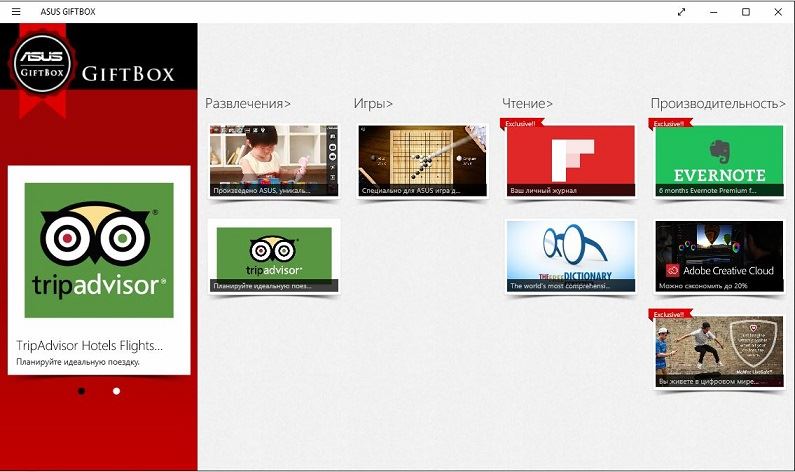Close the ASUS GIFTBOX window
This screenshot has height=472, width=795.
coord(778,12)
